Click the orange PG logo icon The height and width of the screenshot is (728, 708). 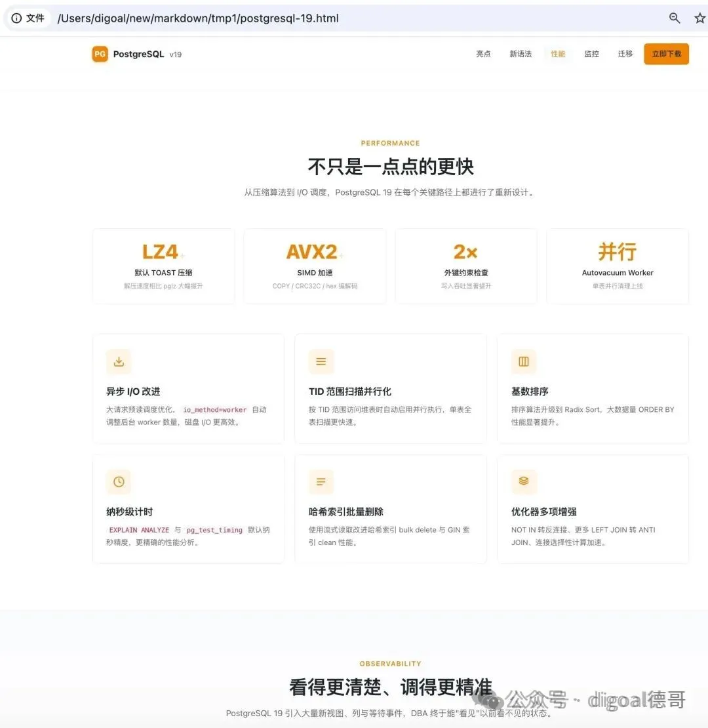tap(100, 54)
